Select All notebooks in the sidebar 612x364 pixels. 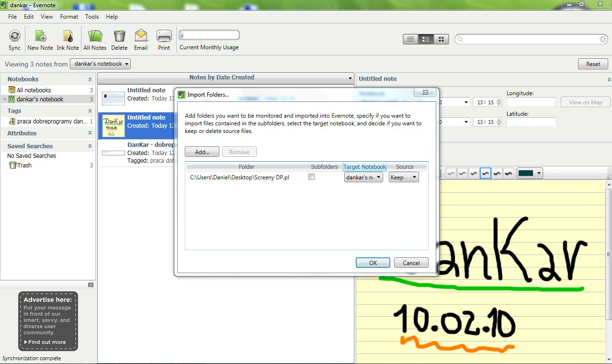click(x=34, y=90)
